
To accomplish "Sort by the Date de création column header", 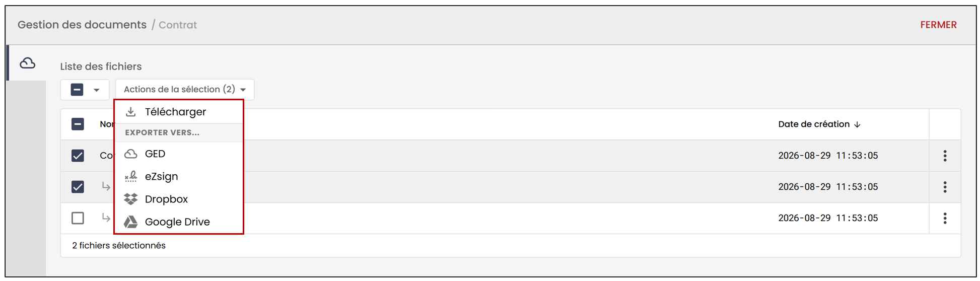I will [819, 124].
